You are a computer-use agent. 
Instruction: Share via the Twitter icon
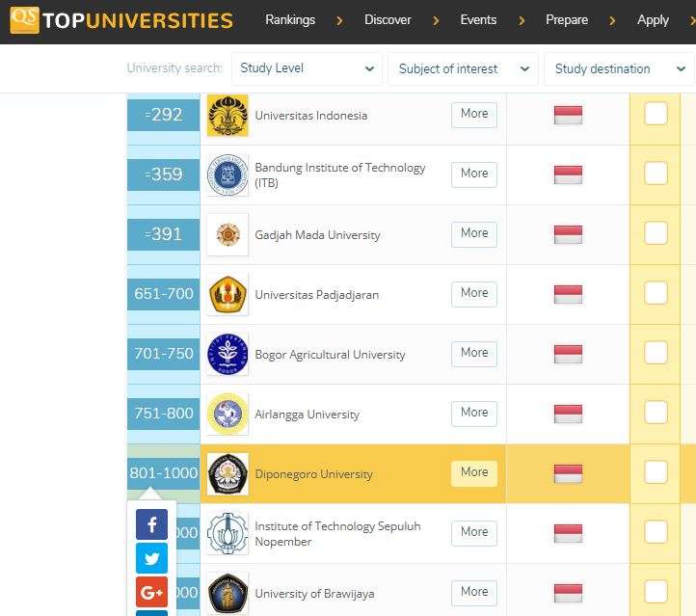click(x=151, y=558)
